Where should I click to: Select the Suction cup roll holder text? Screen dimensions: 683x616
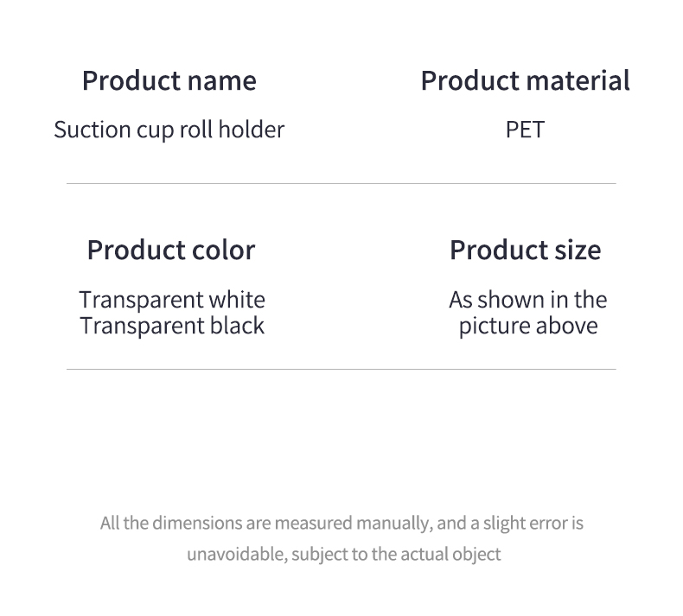[x=169, y=130]
